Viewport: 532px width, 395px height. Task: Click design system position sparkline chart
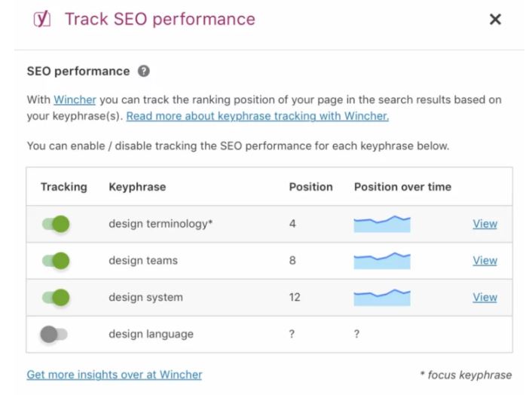382,297
